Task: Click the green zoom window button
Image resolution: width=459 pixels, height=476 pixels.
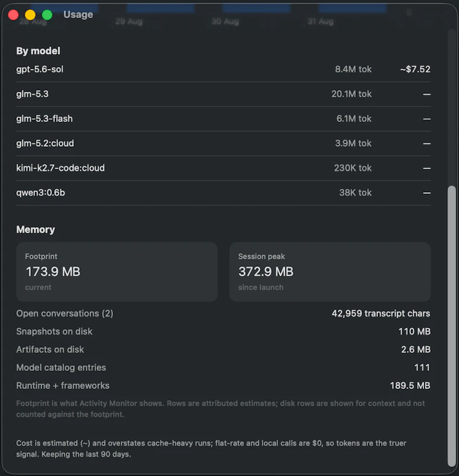Action: tap(47, 14)
